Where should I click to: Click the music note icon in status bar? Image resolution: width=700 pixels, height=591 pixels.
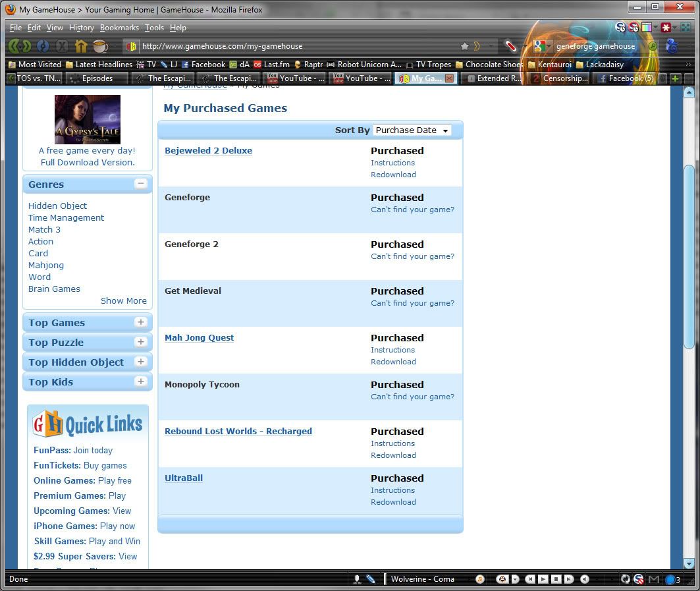479,579
